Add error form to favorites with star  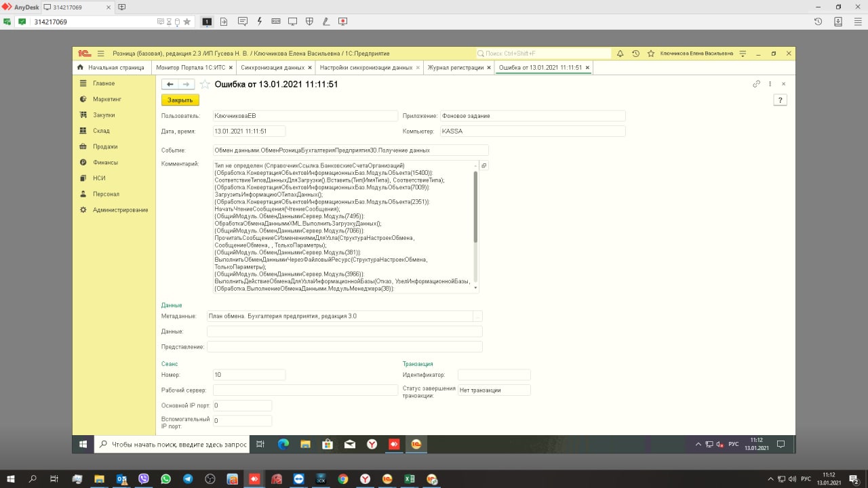[205, 84]
